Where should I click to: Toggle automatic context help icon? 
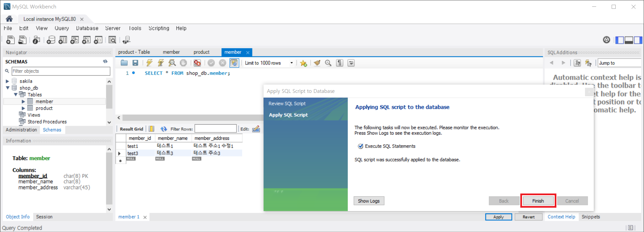(x=588, y=63)
